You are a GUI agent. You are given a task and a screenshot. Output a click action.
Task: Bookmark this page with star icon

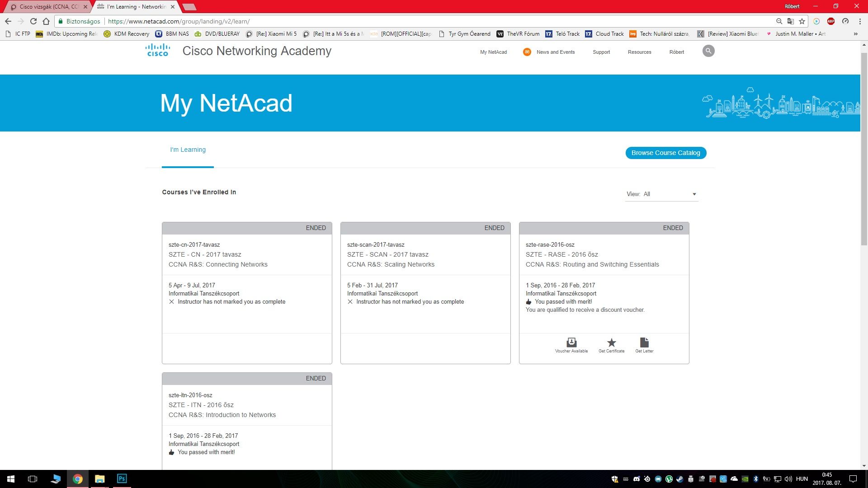click(802, 21)
